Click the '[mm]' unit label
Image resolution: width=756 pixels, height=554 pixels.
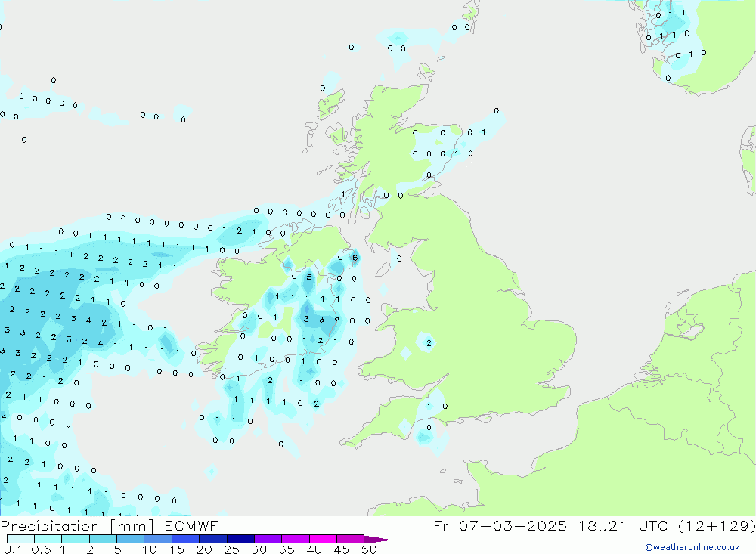point(132,526)
